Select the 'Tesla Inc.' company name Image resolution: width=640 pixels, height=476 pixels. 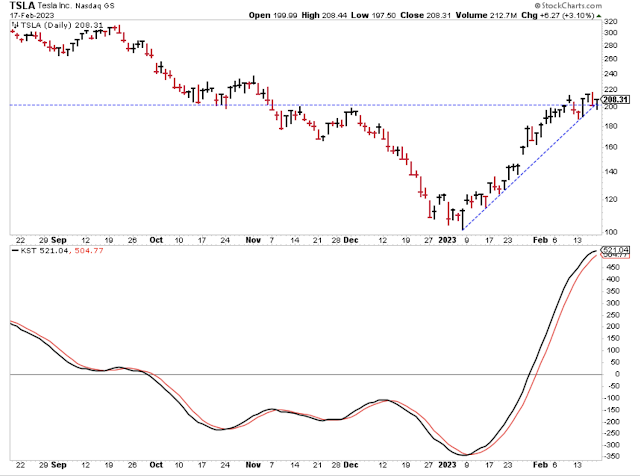coord(55,6)
